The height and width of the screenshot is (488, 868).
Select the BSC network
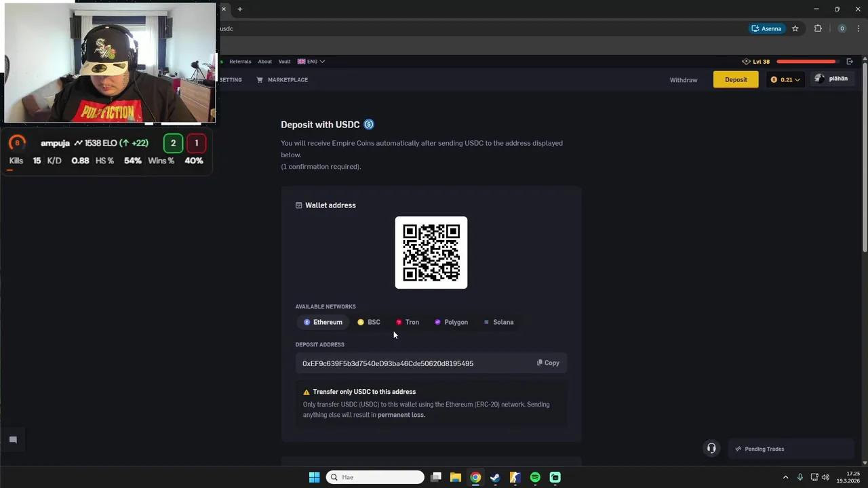click(369, 322)
